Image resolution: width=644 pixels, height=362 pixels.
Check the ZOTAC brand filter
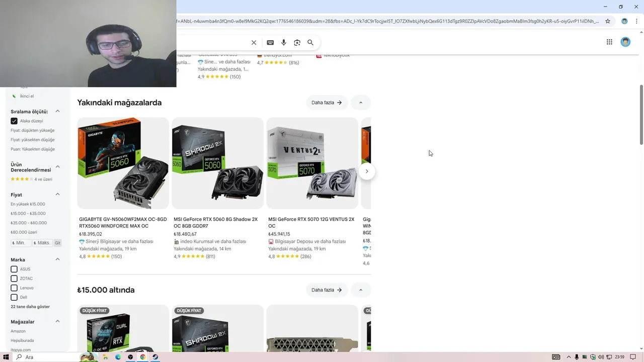pos(14,279)
